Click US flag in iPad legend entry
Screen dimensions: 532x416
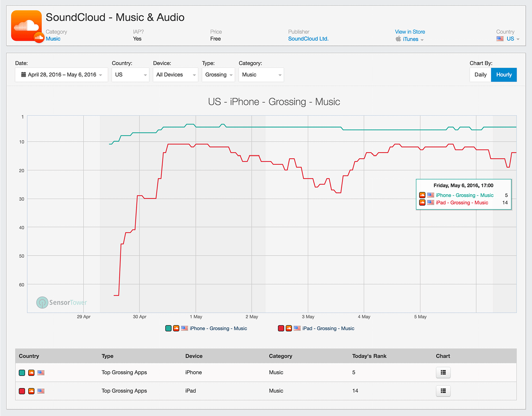pos(297,328)
